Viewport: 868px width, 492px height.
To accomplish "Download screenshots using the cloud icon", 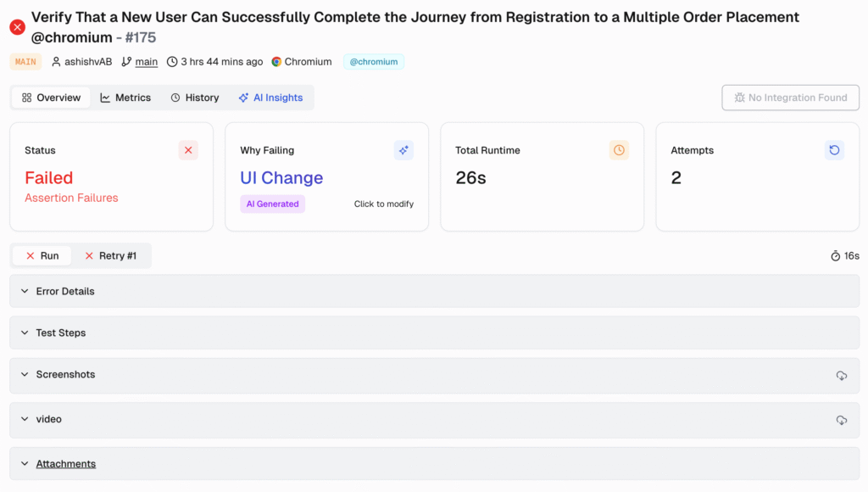I will 841,375.
